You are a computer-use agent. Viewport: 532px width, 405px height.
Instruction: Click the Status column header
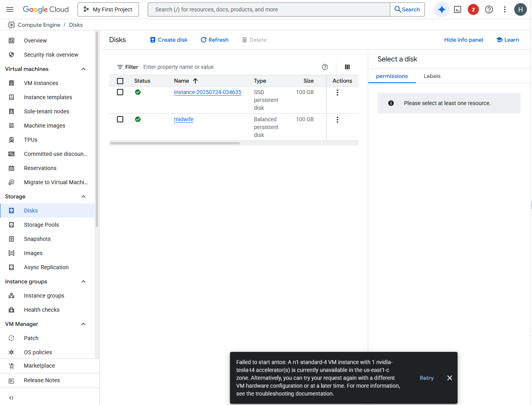pyautogui.click(x=142, y=81)
